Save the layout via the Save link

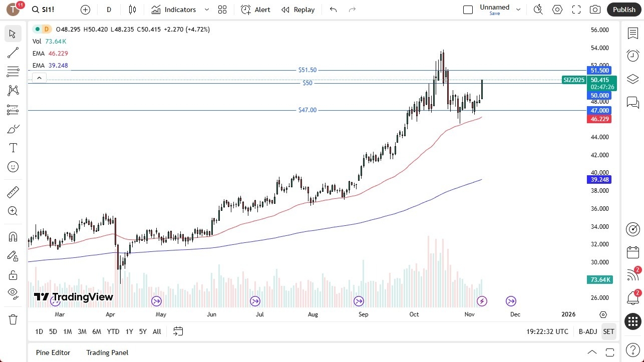[494, 14]
